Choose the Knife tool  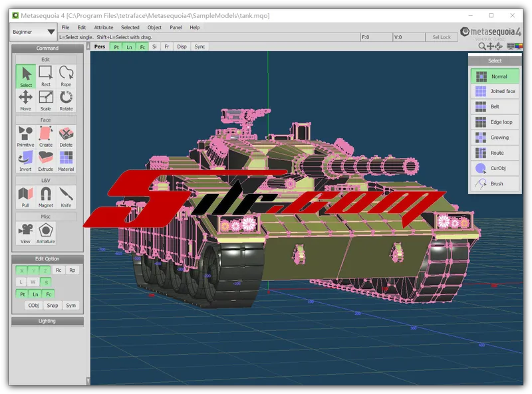point(66,197)
